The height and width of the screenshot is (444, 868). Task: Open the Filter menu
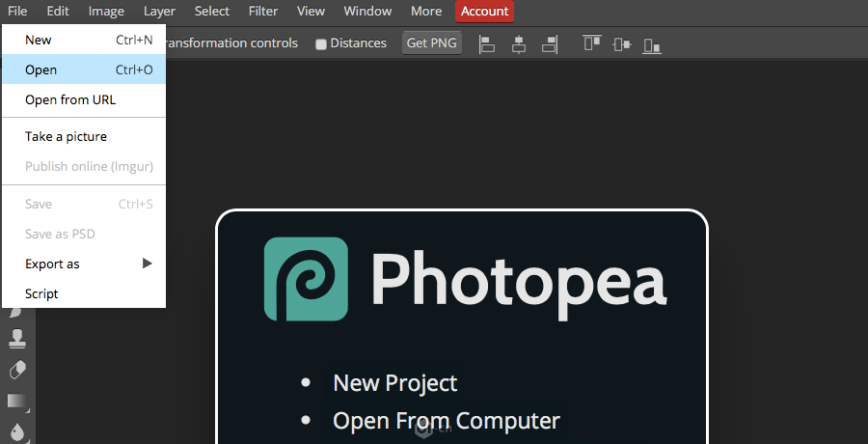pos(263,11)
